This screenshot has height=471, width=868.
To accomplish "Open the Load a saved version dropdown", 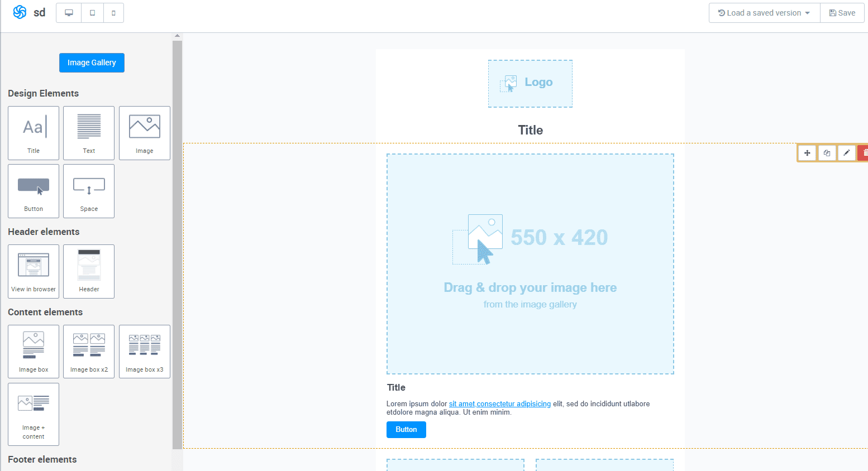I will [764, 12].
